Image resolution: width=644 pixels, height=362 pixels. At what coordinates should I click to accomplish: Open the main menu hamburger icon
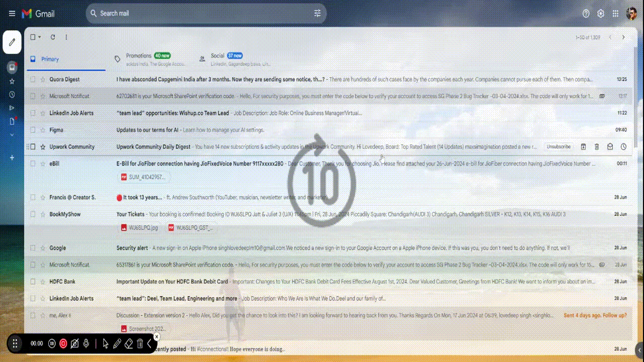click(12, 14)
